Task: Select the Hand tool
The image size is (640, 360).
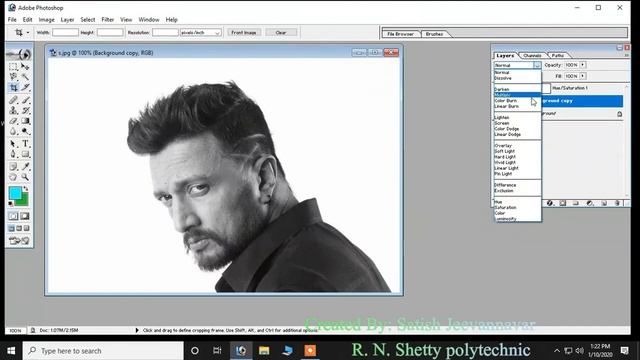Action: click(13, 177)
